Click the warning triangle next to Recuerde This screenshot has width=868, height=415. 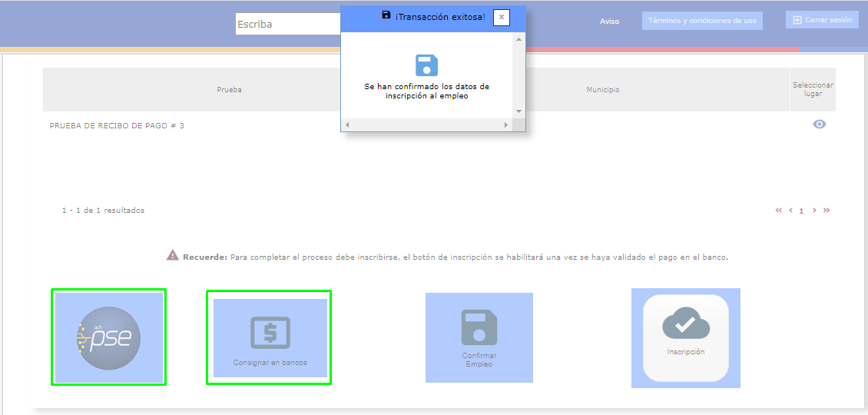173,255
